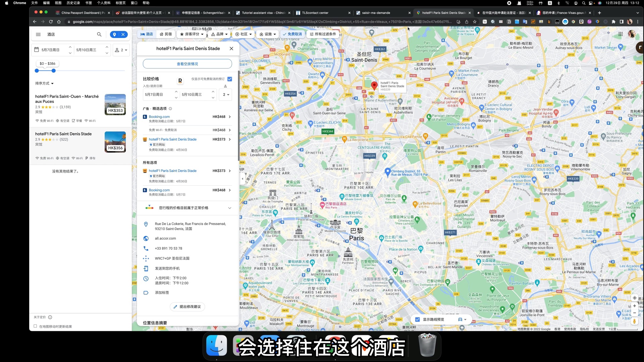Close the hotelF1 Paris Saint Denis Stade panel
The width and height of the screenshot is (644, 362).
[231, 49]
